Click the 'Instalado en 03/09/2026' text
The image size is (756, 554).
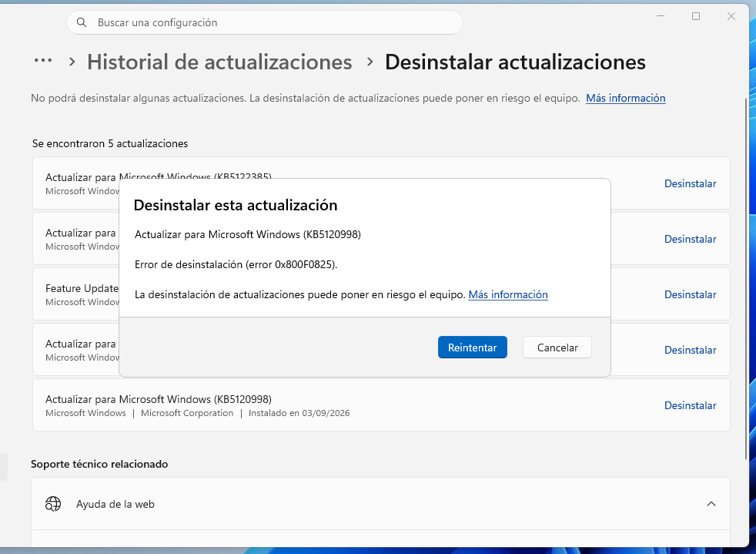pyautogui.click(x=299, y=413)
